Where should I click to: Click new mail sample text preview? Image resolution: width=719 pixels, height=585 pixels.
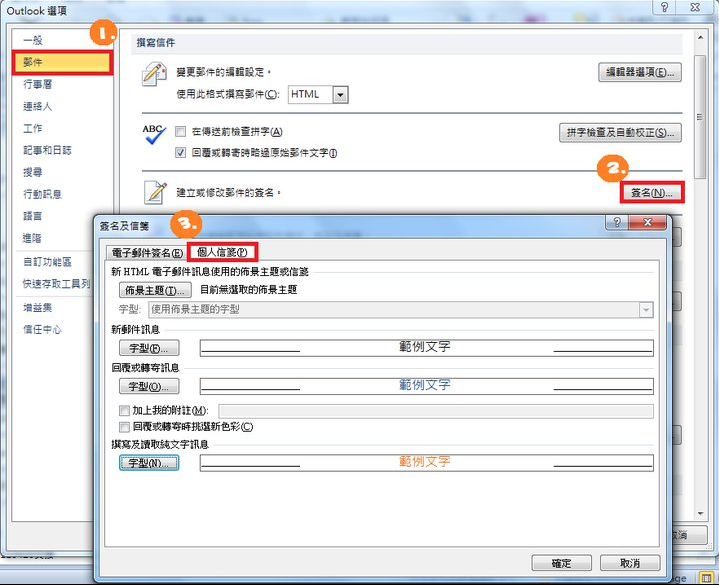coord(426,348)
